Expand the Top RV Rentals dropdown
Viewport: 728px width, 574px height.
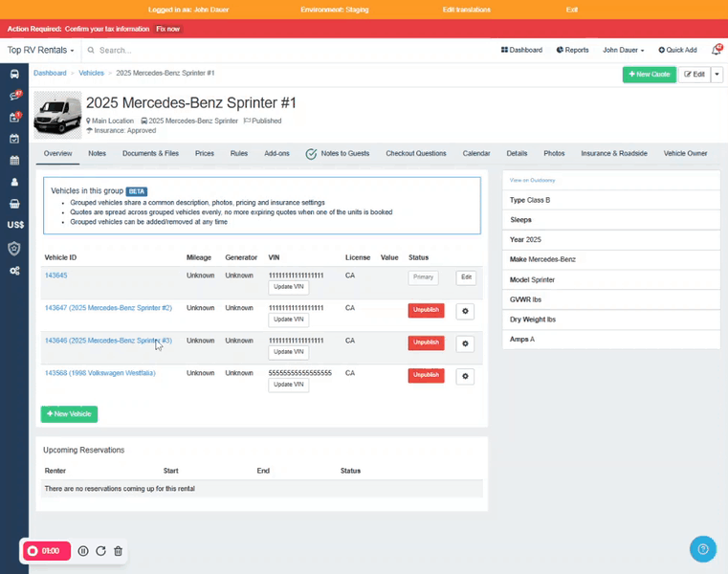click(x=42, y=50)
